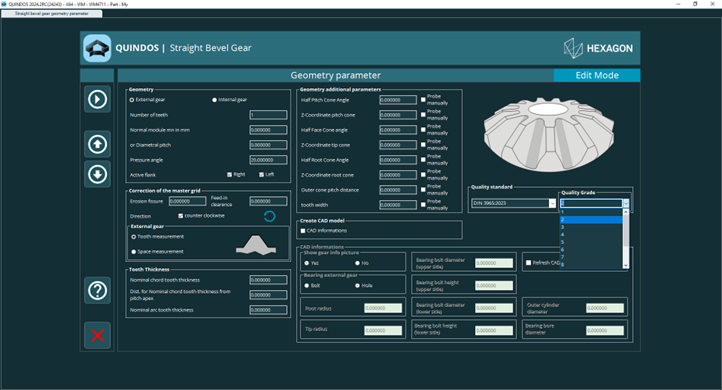Viewport: 722px width, 390px height.
Task: Select Space measurement radio button
Action: [134, 252]
